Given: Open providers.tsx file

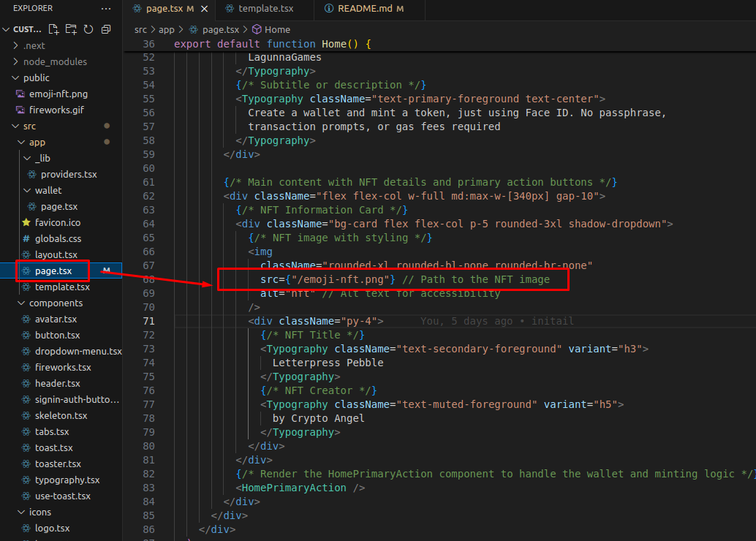Looking at the screenshot, I should pos(61,174).
